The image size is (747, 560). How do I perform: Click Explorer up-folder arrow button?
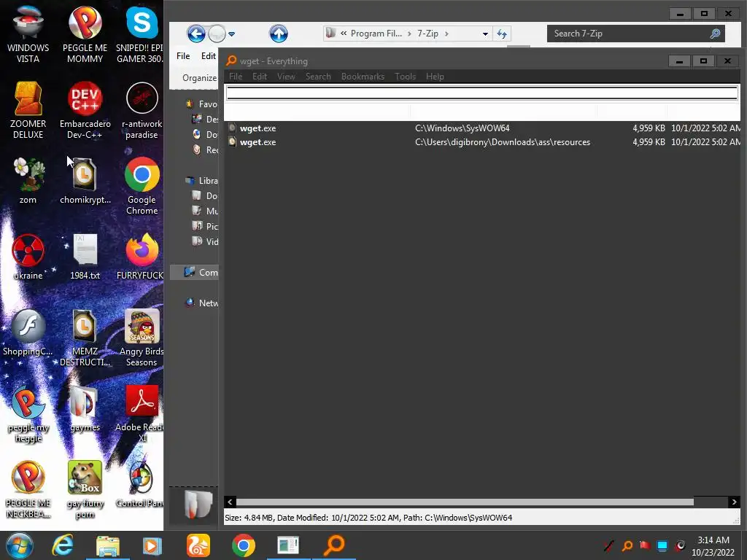pos(279,34)
